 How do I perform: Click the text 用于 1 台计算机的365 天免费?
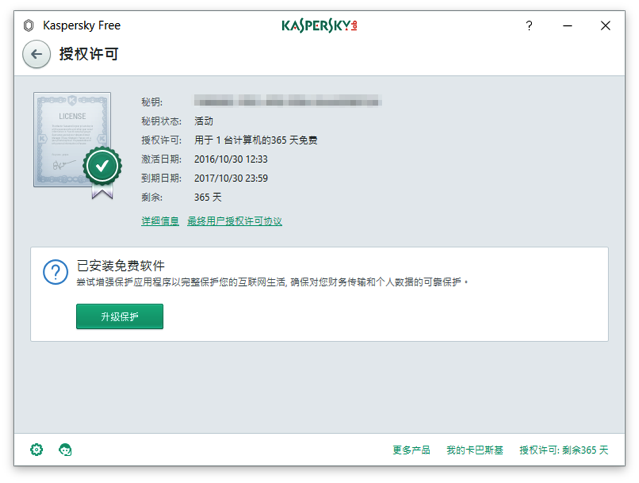click(x=256, y=140)
